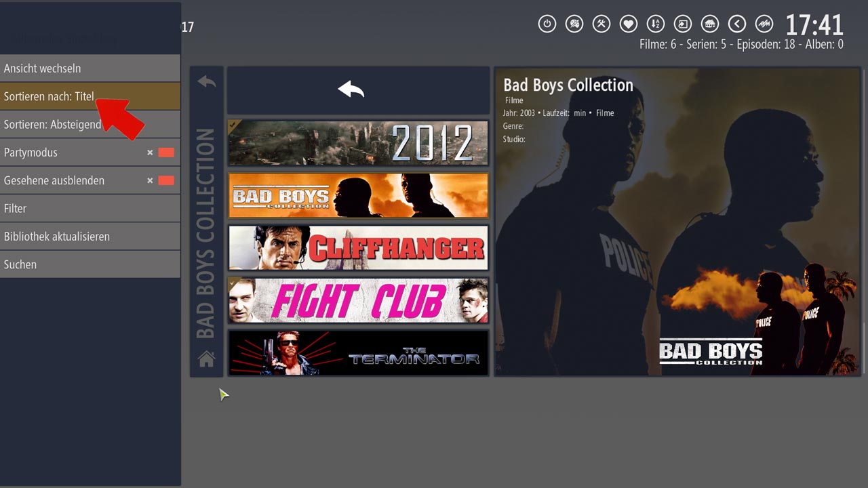Select the parent folder back arrow tile

(358, 90)
